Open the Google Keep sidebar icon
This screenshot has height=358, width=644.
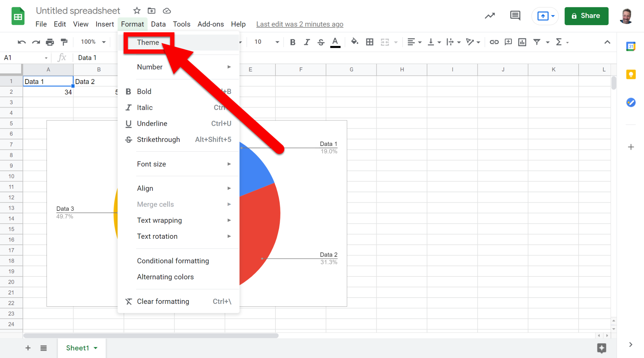(x=631, y=75)
